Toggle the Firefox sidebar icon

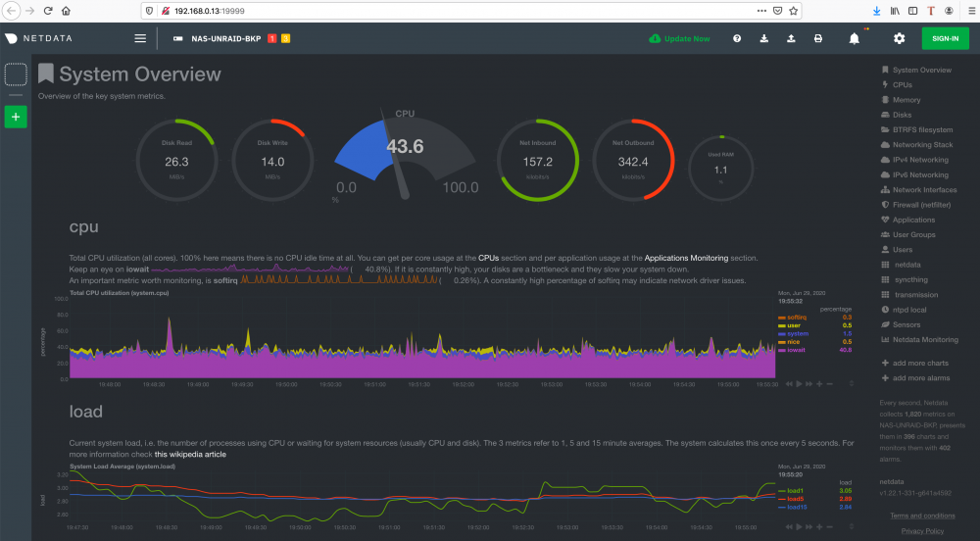tap(912, 11)
